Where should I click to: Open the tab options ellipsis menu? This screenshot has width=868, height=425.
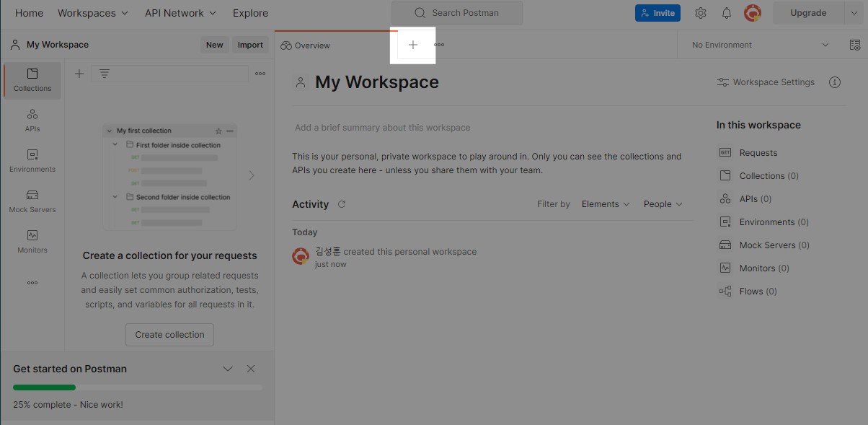439,45
